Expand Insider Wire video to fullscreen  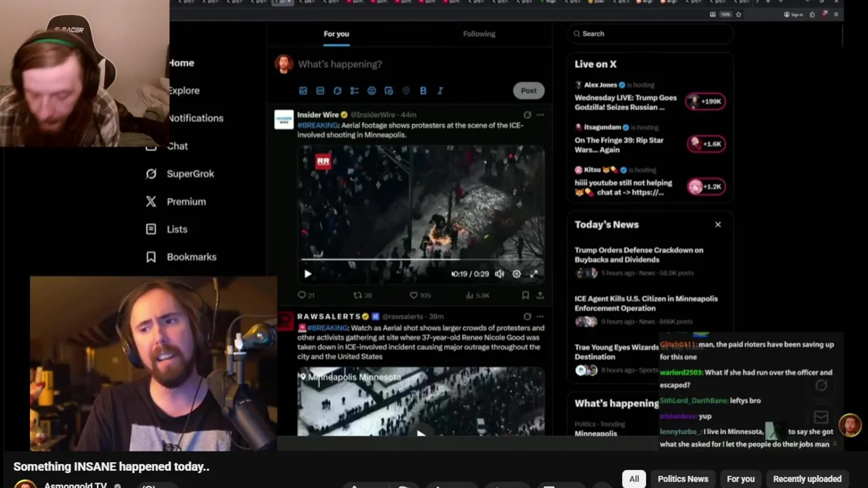534,274
